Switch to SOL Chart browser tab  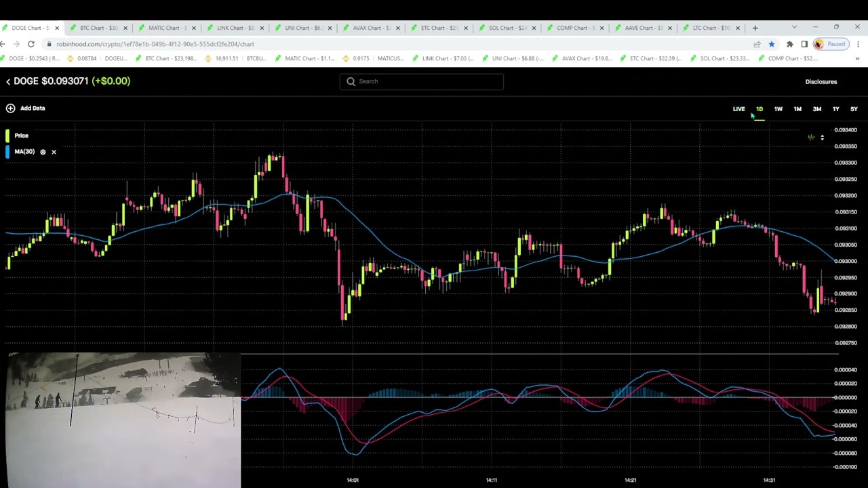pyautogui.click(x=507, y=28)
